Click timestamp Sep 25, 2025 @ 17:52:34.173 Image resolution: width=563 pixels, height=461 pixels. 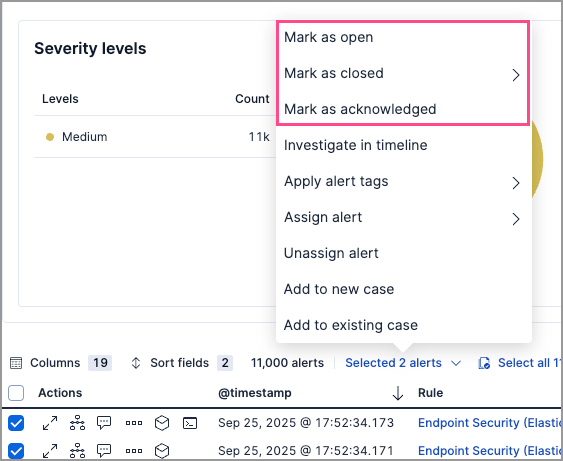tap(306, 423)
